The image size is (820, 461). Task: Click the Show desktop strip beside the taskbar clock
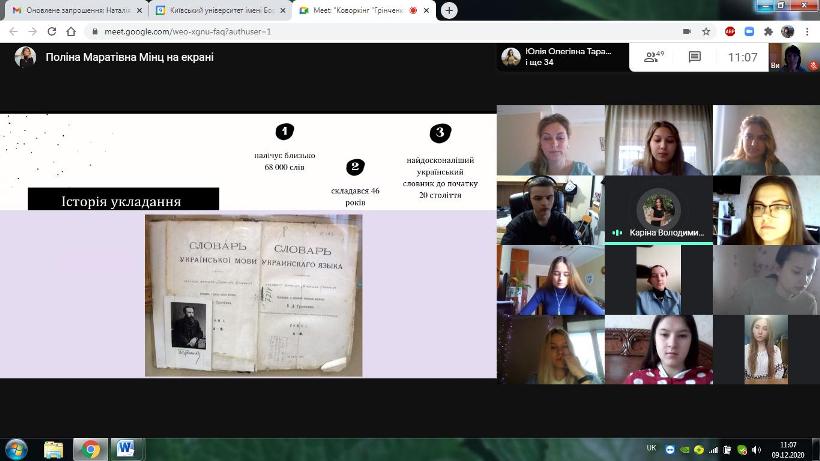point(816,450)
